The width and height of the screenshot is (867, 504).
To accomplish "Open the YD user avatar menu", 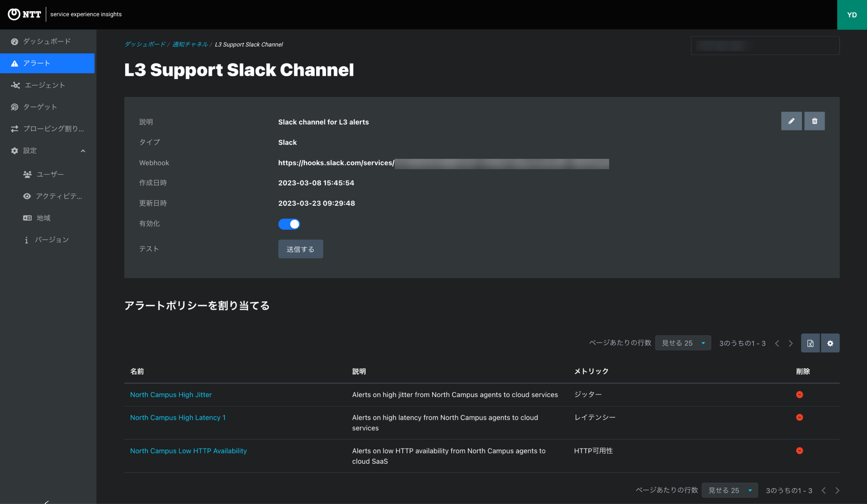I will pyautogui.click(x=852, y=15).
